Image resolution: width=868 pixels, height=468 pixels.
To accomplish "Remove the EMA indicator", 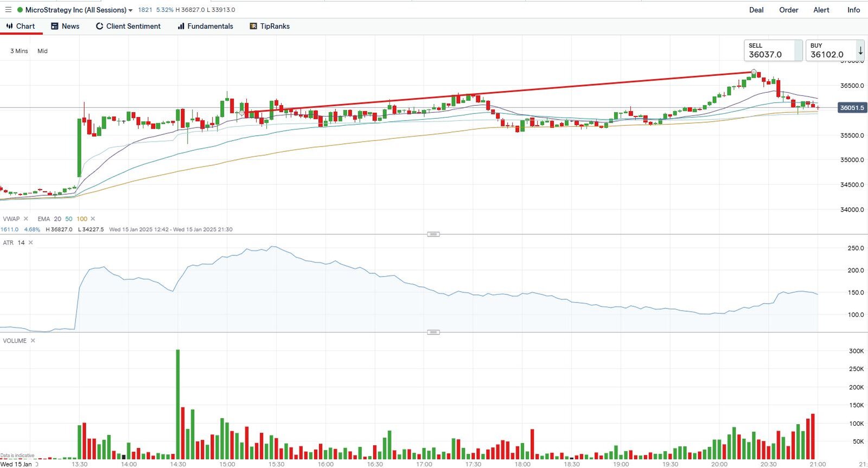I will (x=93, y=219).
